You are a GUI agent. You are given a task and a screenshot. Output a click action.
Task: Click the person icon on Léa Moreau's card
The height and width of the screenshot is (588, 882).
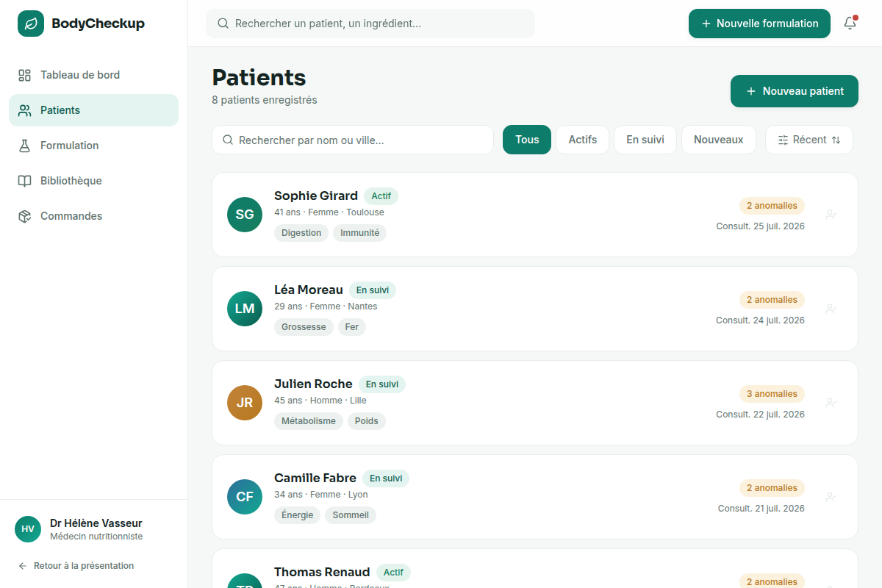tap(831, 309)
